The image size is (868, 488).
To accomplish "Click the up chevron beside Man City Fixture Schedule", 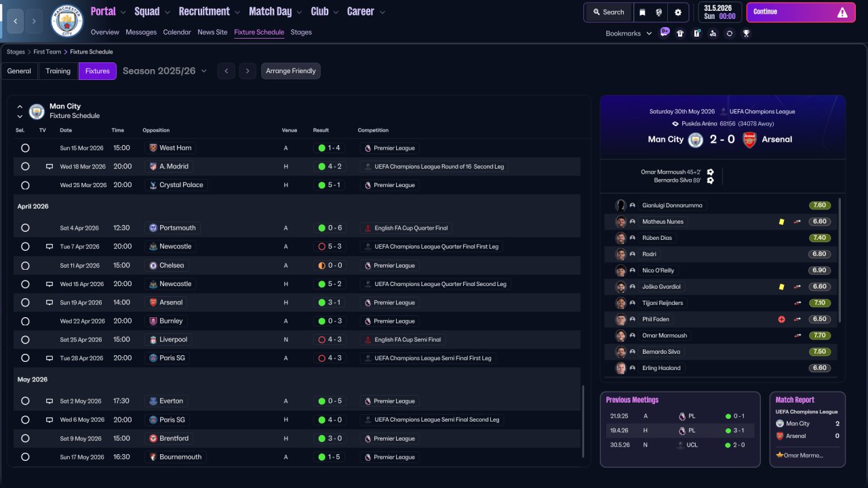I will click(20, 107).
